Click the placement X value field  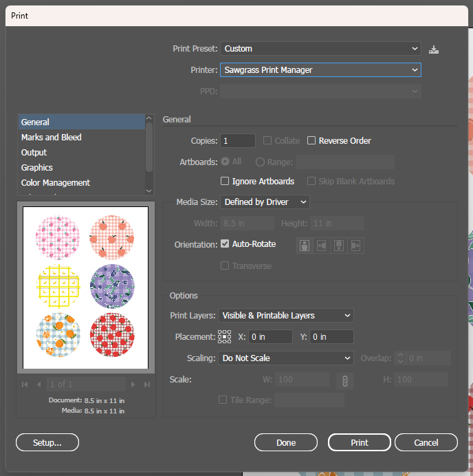click(x=270, y=336)
